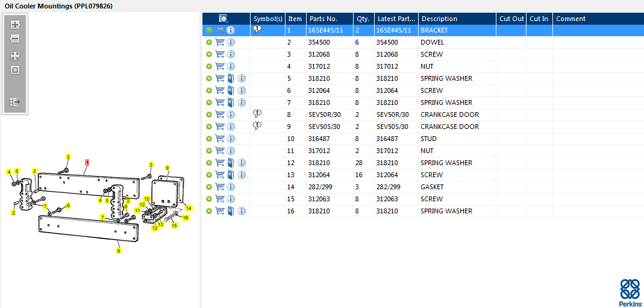The height and width of the screenshot is (308, 644).
Task: Select callout 14 on the diagram
Action: tap(189, 208)
